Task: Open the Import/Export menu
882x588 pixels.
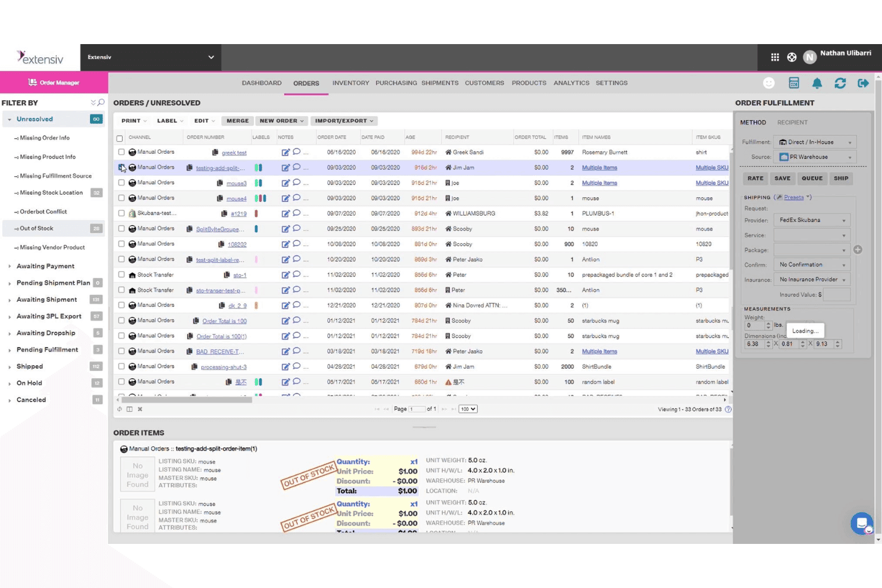Action: [x=344, y=121]
